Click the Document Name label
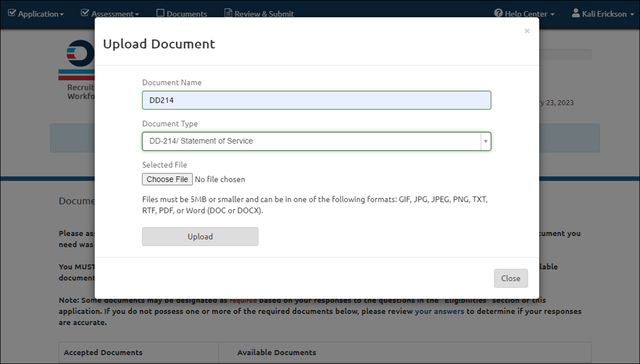 tap(172, 83)
